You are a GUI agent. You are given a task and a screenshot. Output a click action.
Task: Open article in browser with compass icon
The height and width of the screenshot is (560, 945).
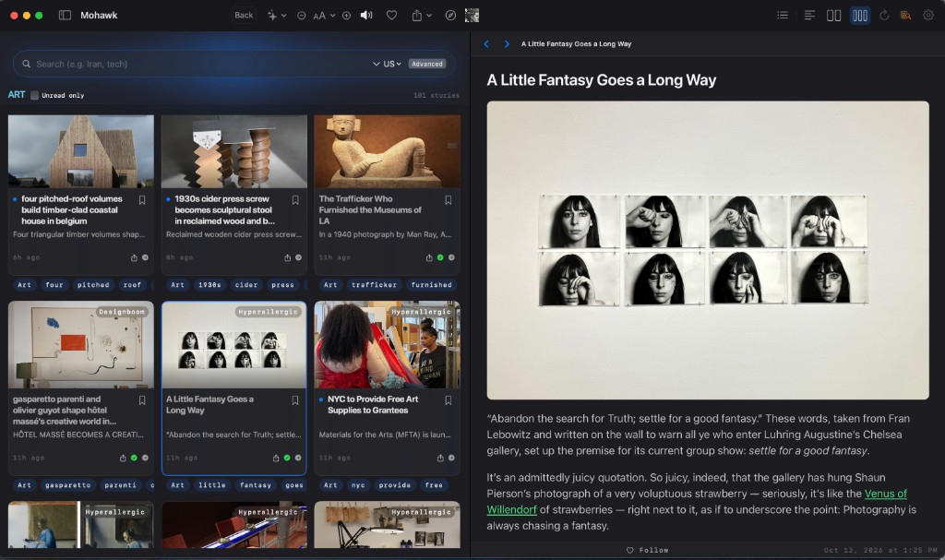tap(450, 15)
